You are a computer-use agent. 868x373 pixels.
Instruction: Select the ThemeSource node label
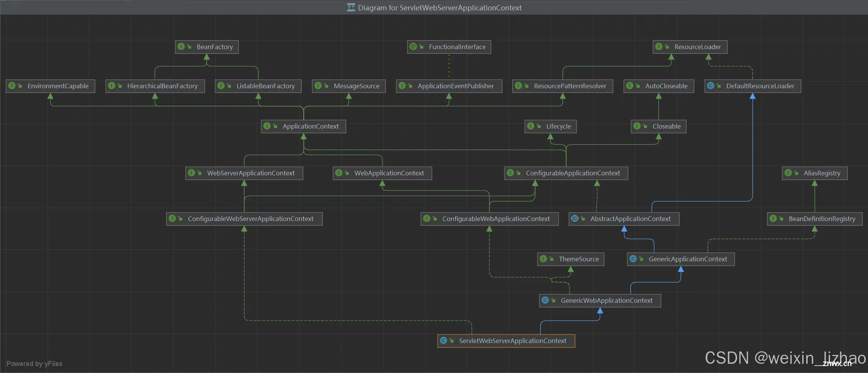tap(579, 259)
